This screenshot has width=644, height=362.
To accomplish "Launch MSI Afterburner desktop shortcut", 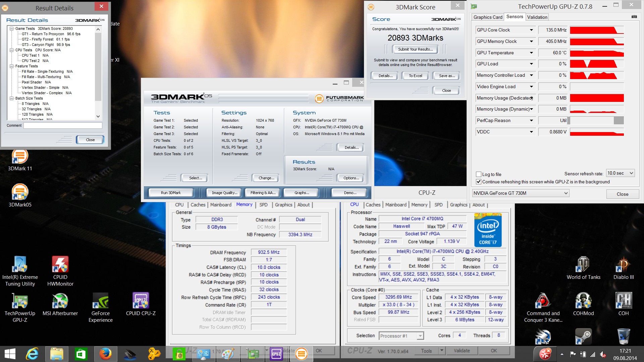I will (60, 304).
